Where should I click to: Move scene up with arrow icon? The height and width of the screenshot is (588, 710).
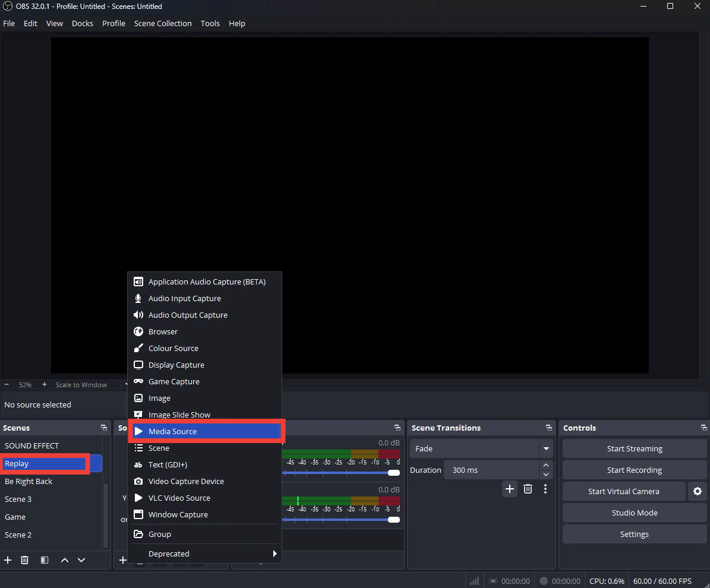point(65,560)
